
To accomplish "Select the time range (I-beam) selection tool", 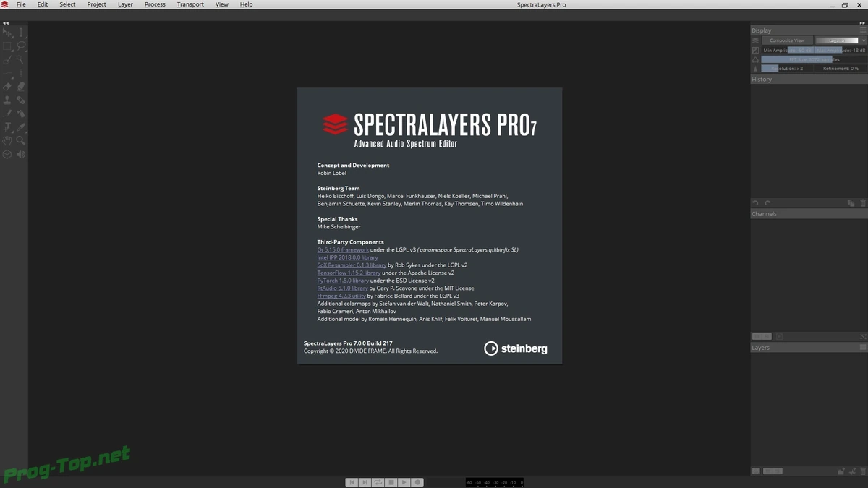I will point(21,33).
